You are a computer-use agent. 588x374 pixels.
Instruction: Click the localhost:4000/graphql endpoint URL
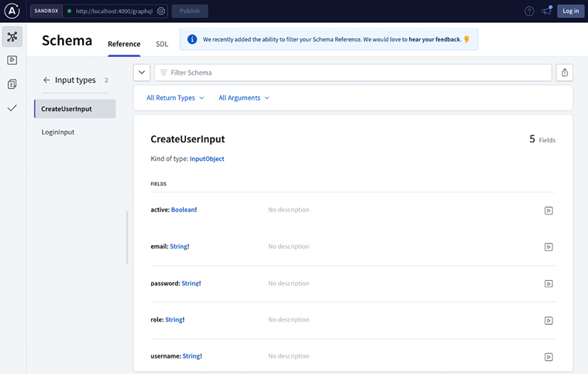pos(114,11)
